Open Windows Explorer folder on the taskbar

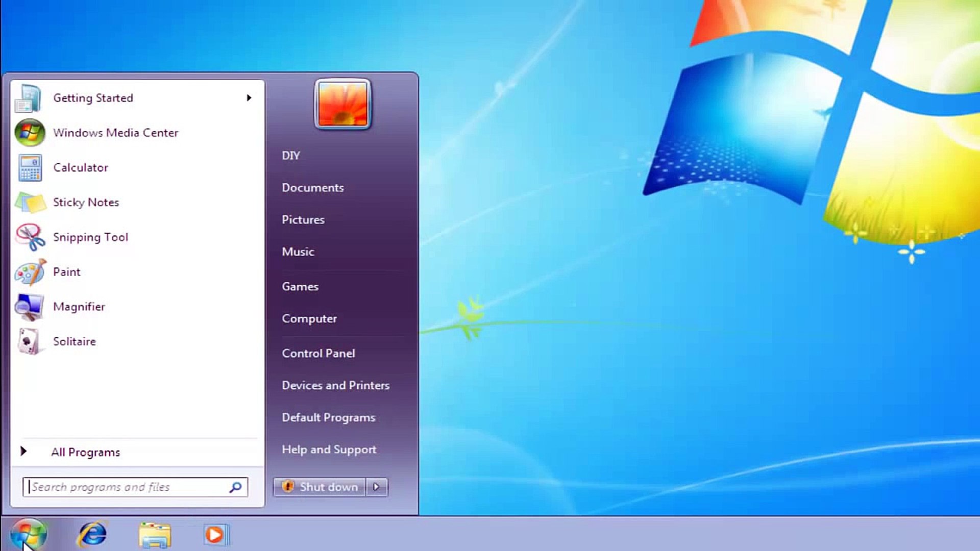click(x=155, y=535)
